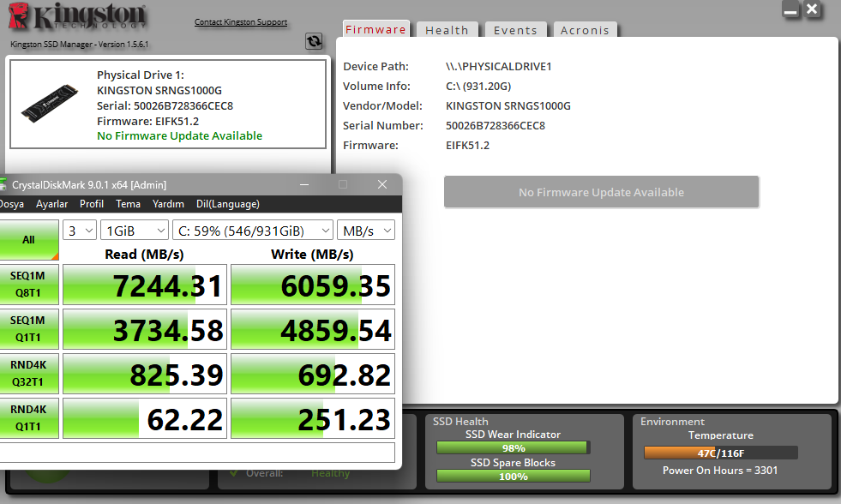Click the Temperature 47C/116F bar
841x504 pixels.
coord(721,453)
